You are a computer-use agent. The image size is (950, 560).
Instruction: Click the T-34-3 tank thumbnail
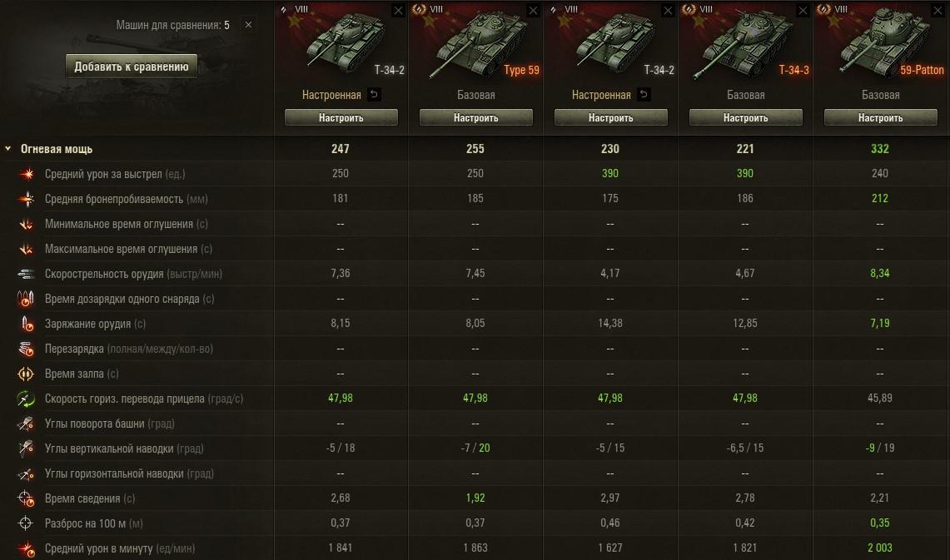point(742,43)
